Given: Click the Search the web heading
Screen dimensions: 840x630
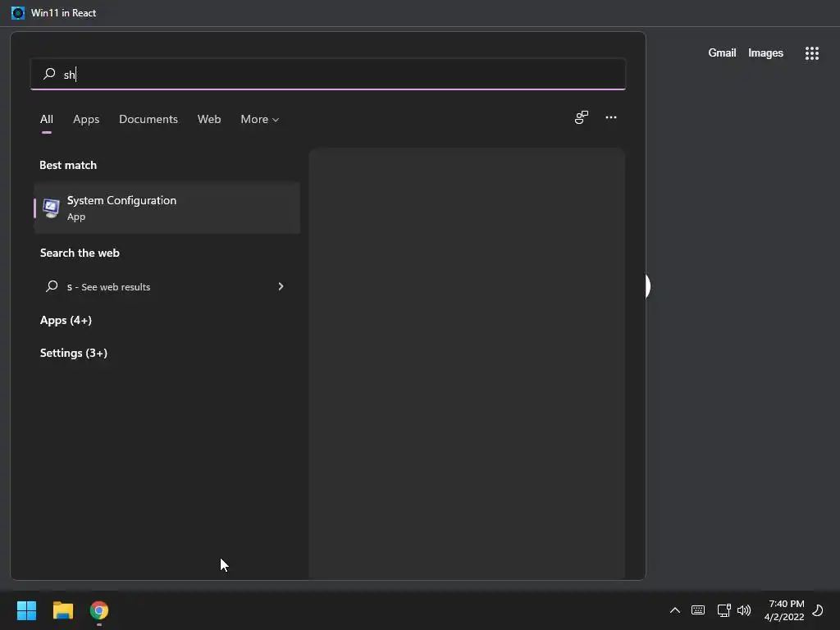Looking at the screenshot, I should [x=80, y=253].
